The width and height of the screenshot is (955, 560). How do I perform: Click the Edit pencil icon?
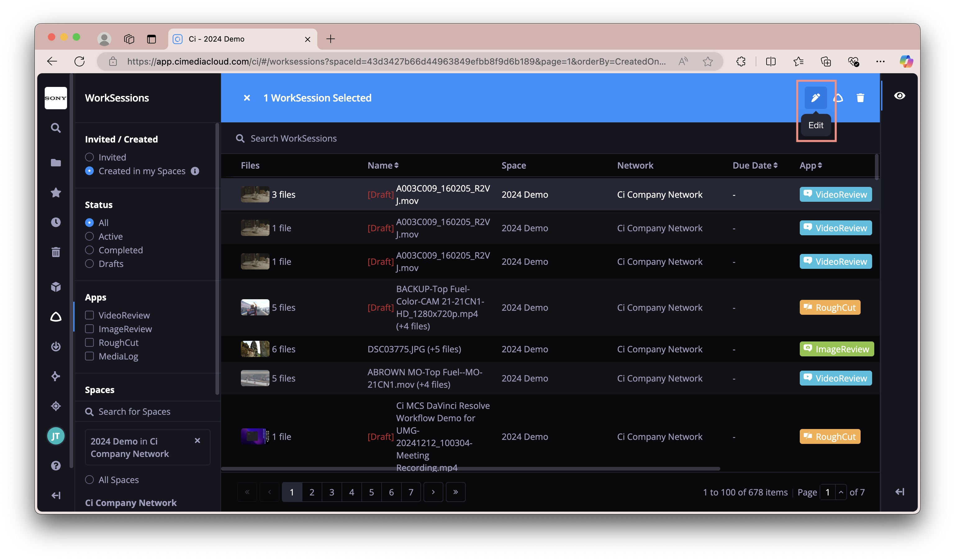coord(815,98)
